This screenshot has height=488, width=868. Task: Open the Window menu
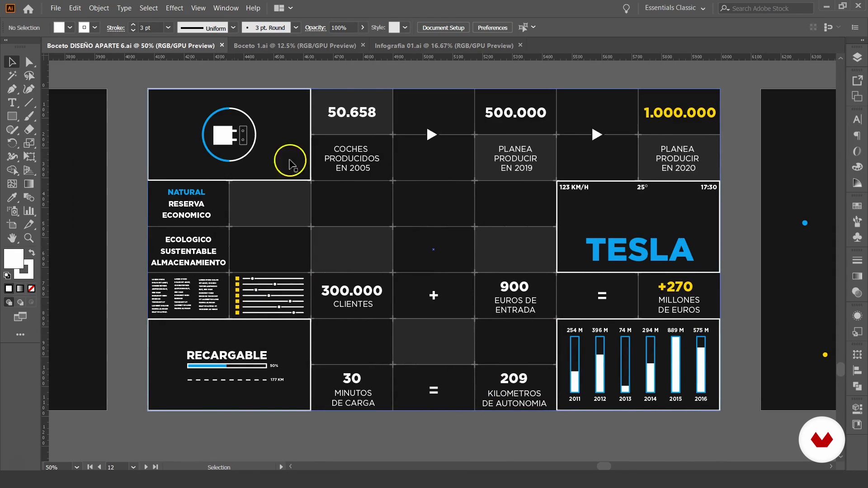click(226, 8)
